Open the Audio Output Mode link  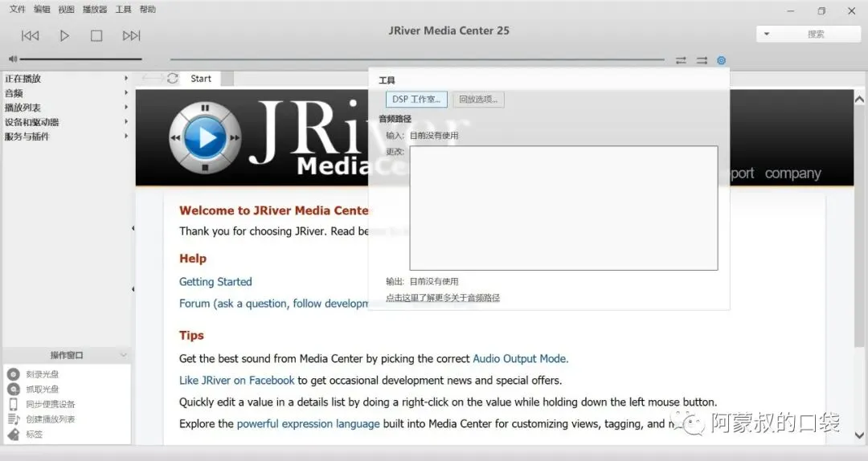click(520, 359)
